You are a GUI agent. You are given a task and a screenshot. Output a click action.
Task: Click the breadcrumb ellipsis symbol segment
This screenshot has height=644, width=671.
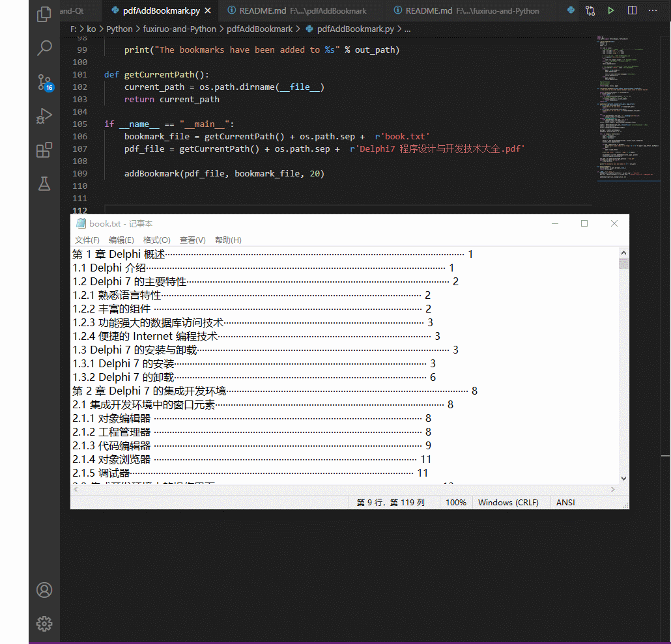pos(407,29)
